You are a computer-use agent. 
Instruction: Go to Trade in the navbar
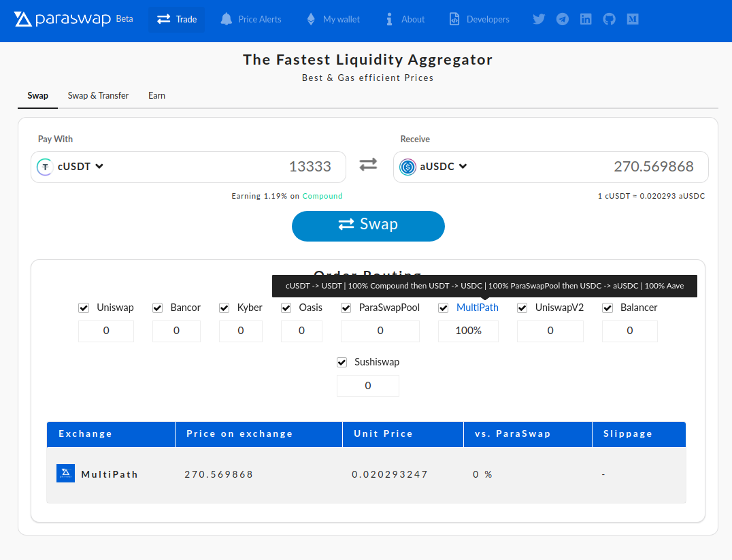(x=176, y=19)
